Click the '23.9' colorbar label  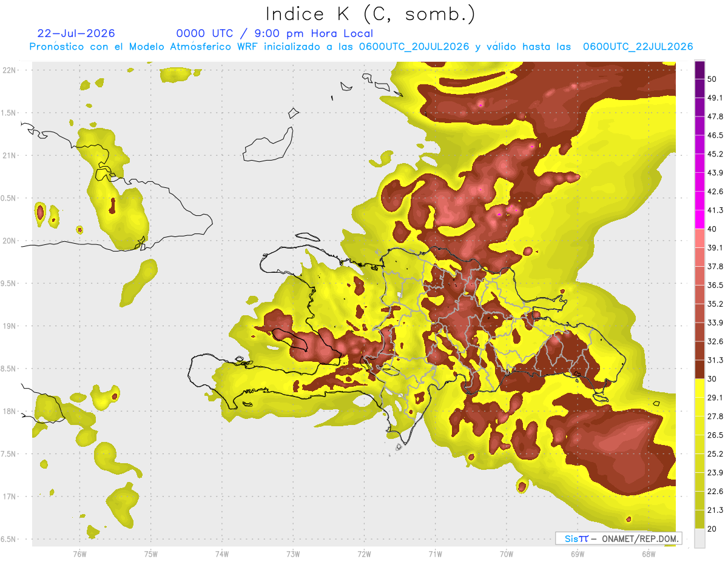(x=715, y=473)
